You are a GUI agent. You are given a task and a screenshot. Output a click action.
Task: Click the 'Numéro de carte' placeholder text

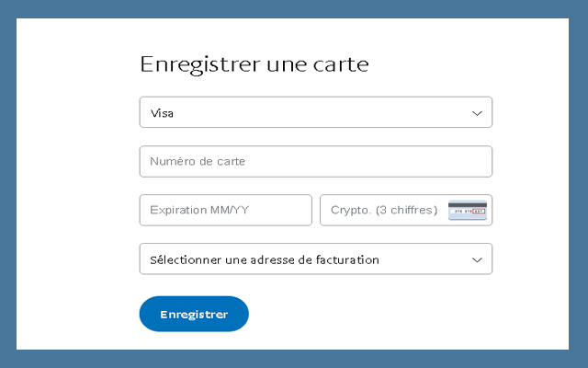point(198,162)
